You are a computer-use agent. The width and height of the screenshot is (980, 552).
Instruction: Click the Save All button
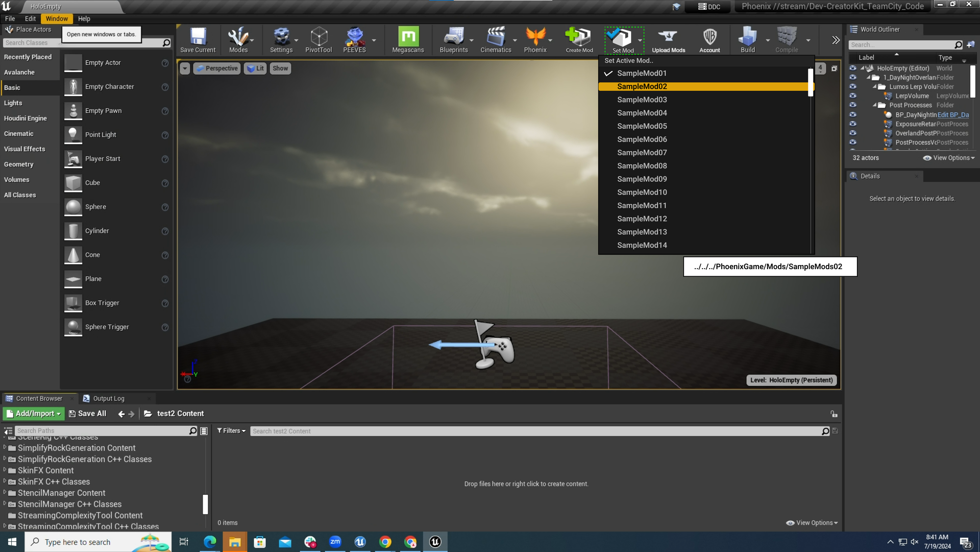[x=87, y=414]
